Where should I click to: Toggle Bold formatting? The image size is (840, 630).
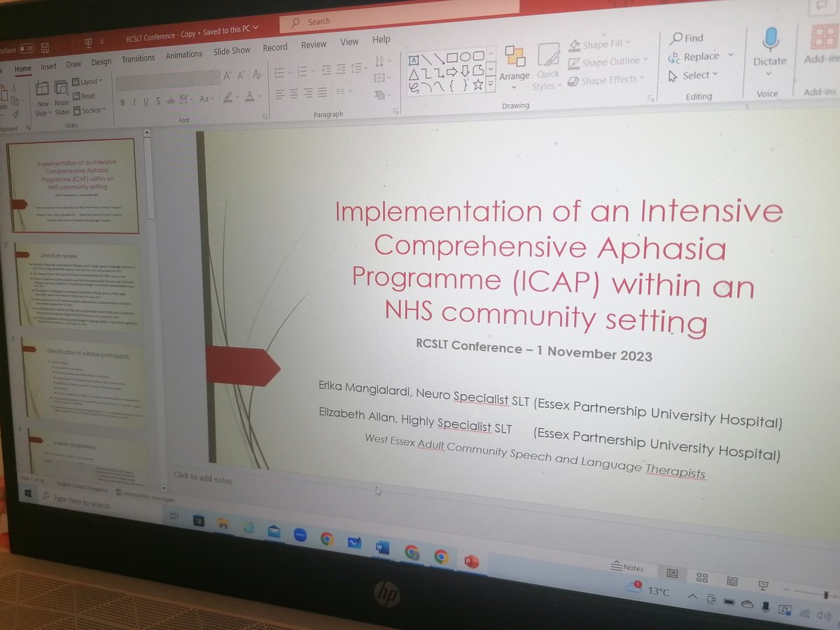pyautogui.click(x=122, y=103)
